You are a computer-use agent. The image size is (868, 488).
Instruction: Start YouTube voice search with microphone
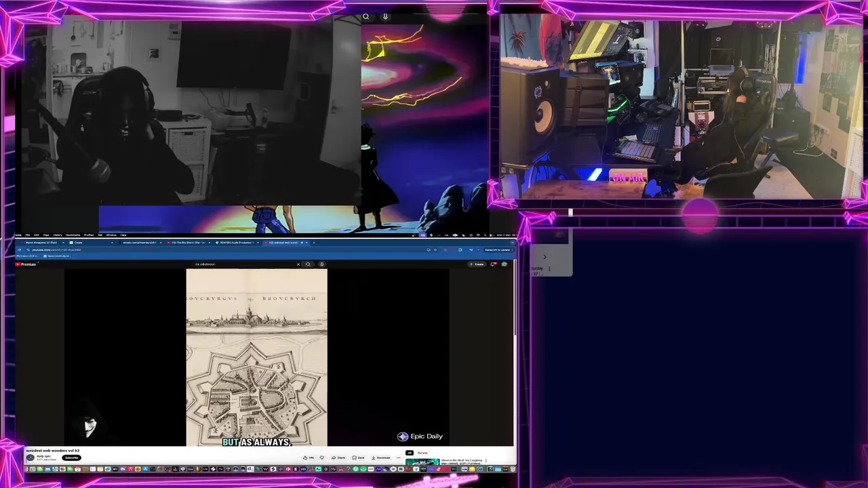[x=321, y=264]
